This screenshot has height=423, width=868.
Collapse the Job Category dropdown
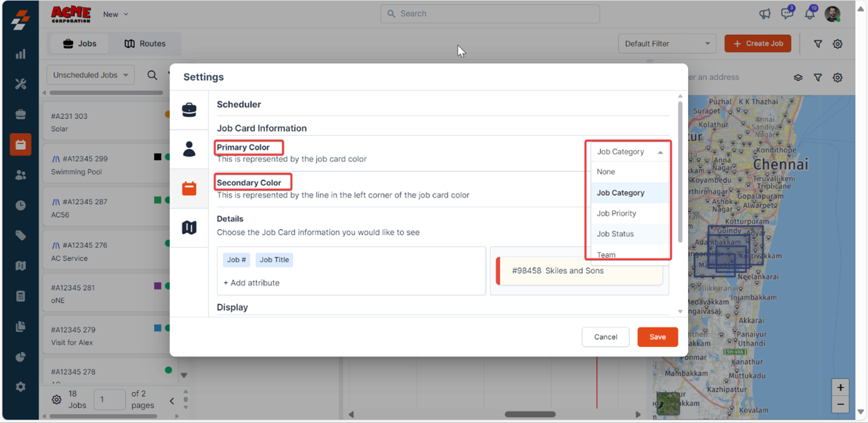629,152
